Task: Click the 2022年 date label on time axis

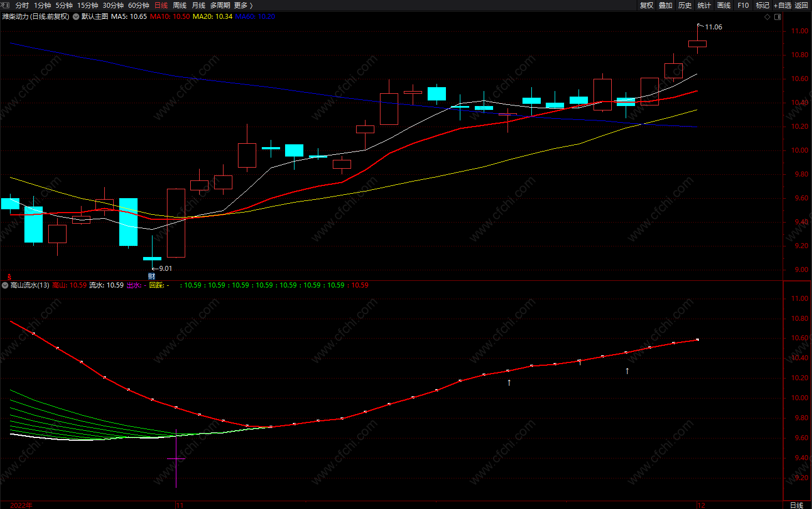Action: tap(21, 505)
